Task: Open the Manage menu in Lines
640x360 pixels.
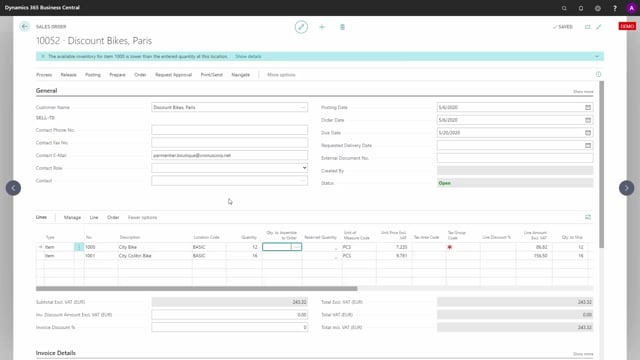Action: click(72, 218)
